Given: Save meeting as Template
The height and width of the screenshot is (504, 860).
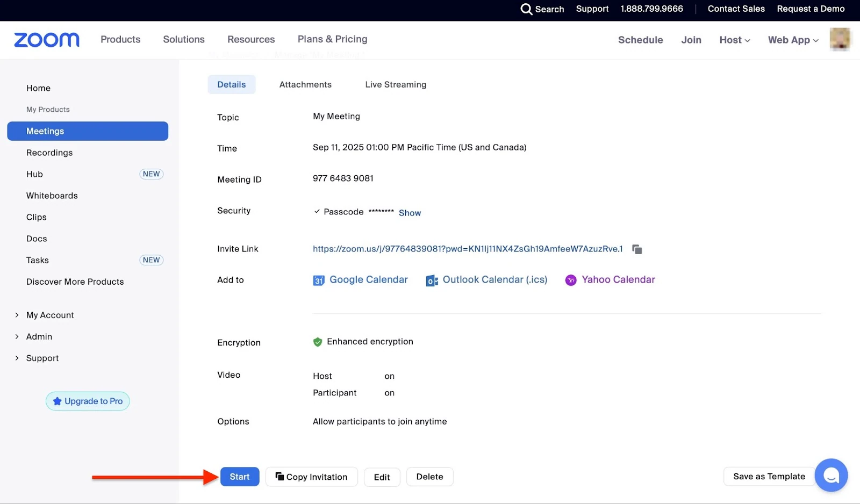Looking at the screenshot, I should point(769,477).
